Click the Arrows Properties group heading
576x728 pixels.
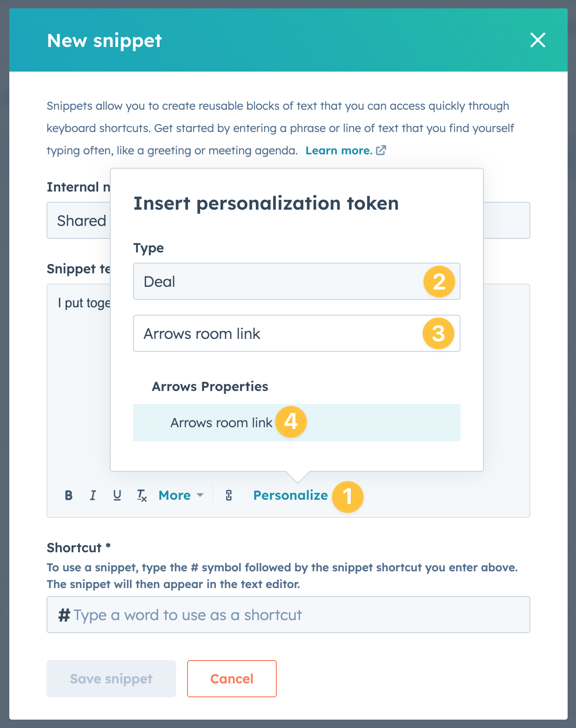click(210, 387)
